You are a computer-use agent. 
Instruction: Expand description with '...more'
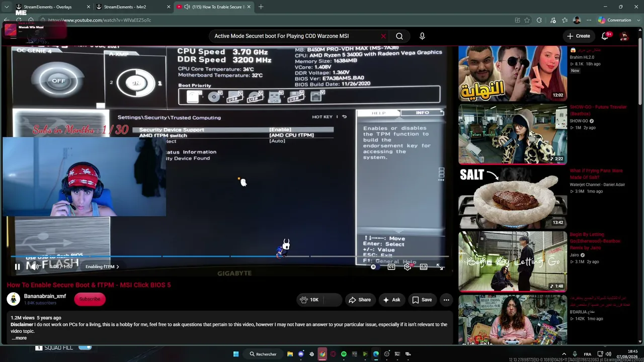19,338
